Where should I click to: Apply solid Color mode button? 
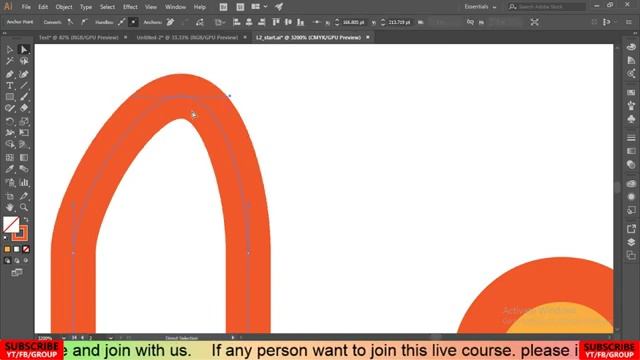click(7, 249)
